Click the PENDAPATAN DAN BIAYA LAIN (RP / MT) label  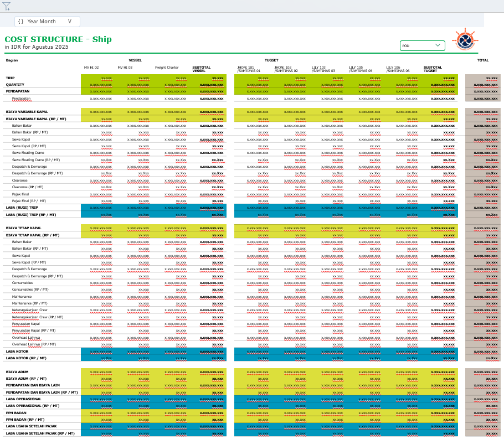[42, 392]
